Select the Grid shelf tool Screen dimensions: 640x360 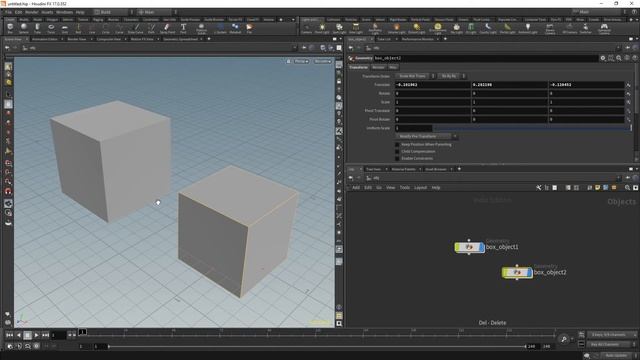[64, 28]
